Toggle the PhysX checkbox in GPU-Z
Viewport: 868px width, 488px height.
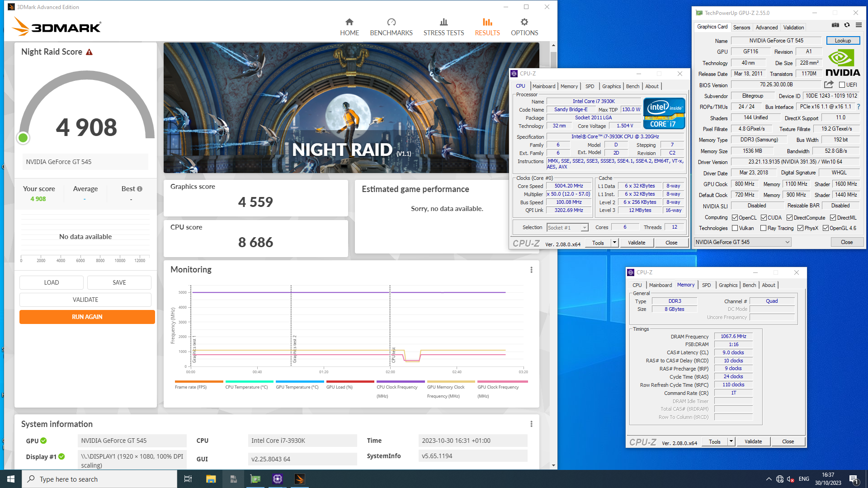coord(800,228)
